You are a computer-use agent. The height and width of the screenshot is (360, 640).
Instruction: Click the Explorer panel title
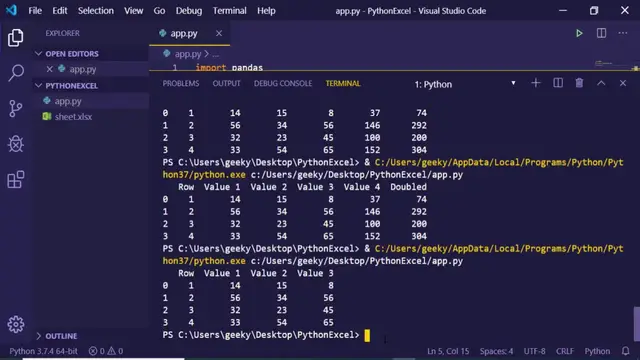(x=62, y=33)
